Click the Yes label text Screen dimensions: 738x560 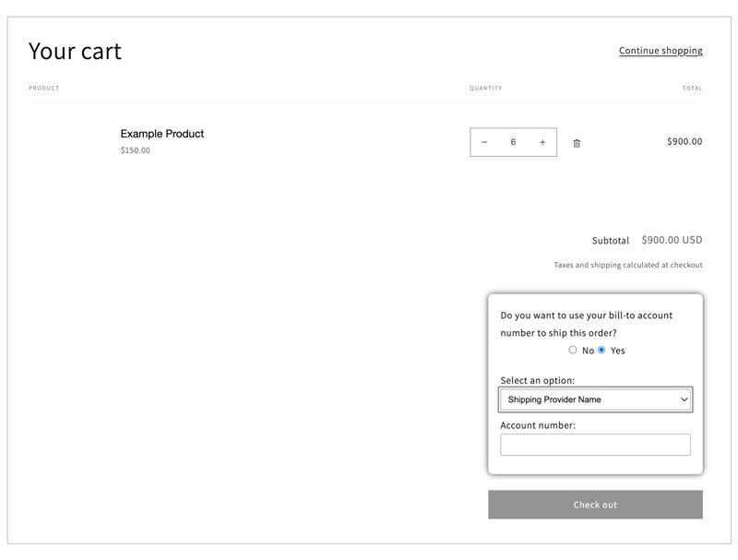[617, 351]
